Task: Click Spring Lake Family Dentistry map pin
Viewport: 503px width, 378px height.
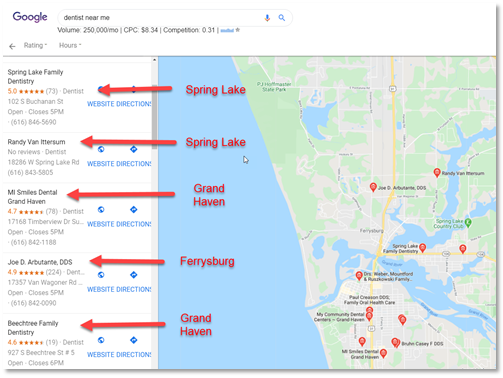Action: click(423, 248)
